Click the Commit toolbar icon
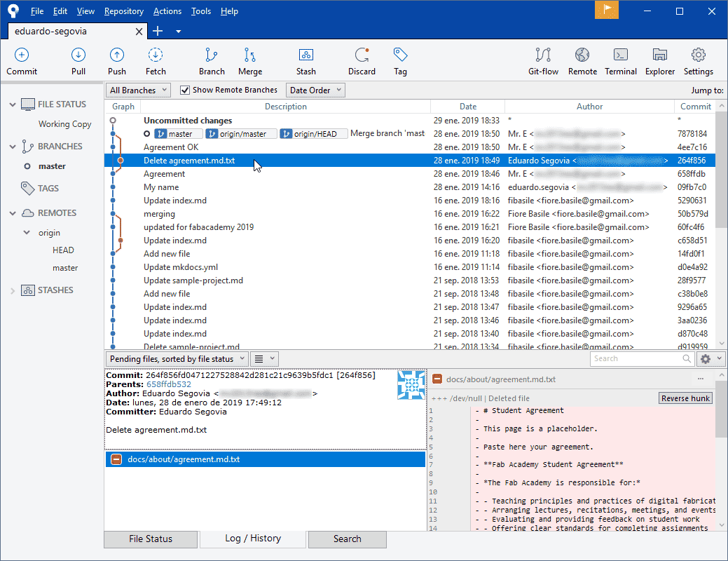Screen dimensions: 728x561 pos(22,56)
